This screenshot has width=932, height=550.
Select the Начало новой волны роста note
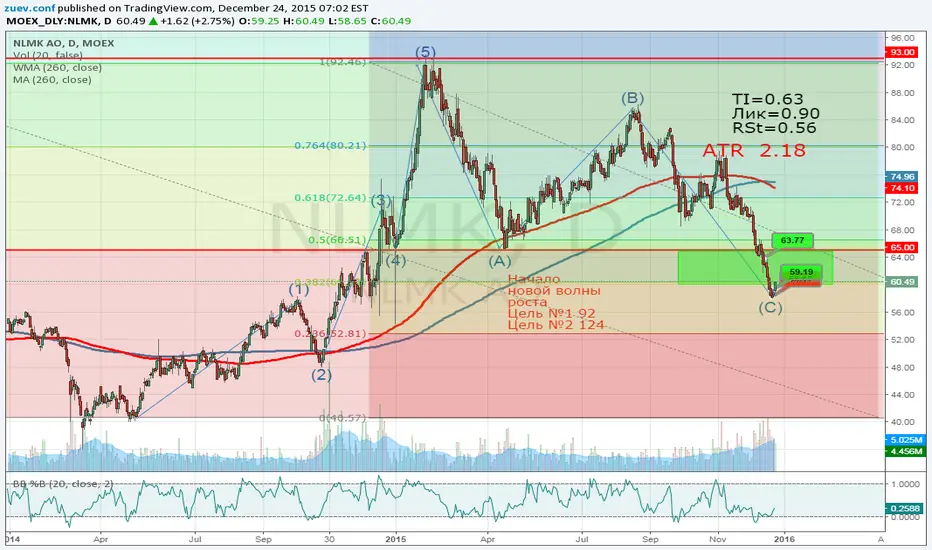coord(554,290)
